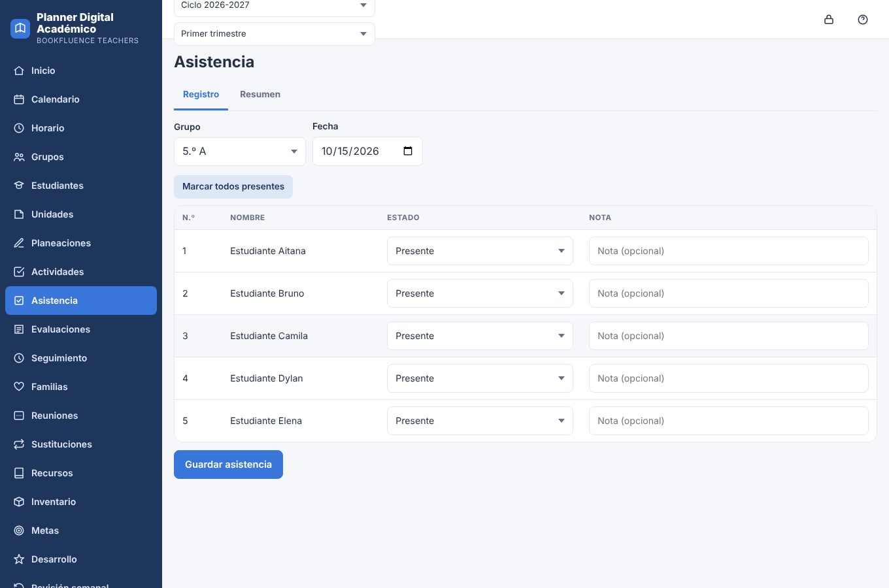Open Desarrollo in the sidebar
This screenshot has height=588, width=889.
(81, 559)
